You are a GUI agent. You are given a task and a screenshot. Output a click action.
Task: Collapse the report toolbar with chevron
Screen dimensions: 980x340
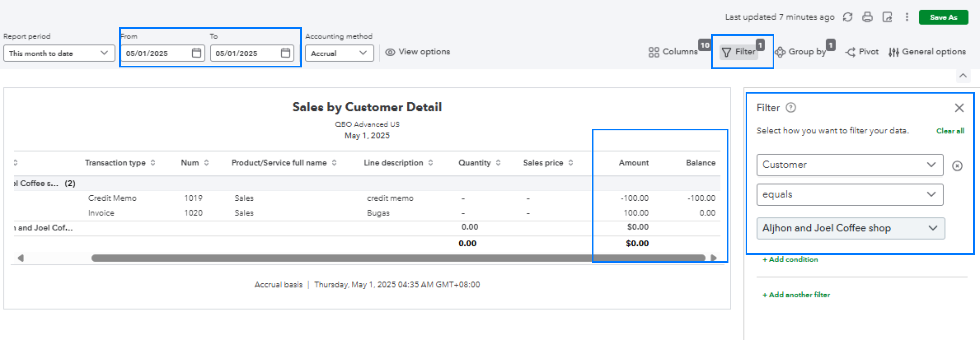tap(963, 76)
